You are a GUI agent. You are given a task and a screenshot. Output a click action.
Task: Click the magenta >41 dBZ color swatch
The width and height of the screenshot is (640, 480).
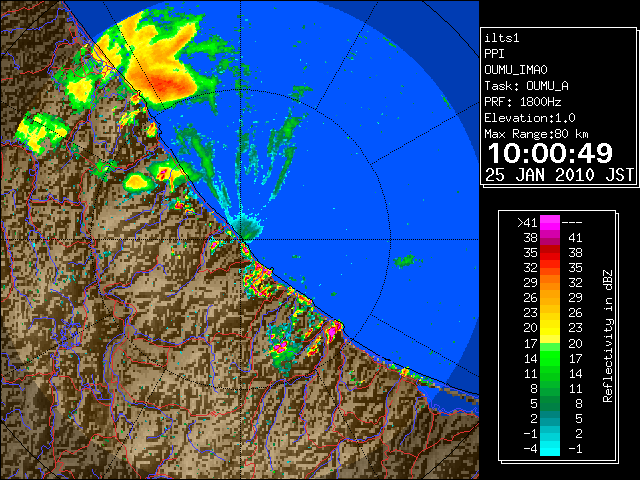tap(549, 222)
